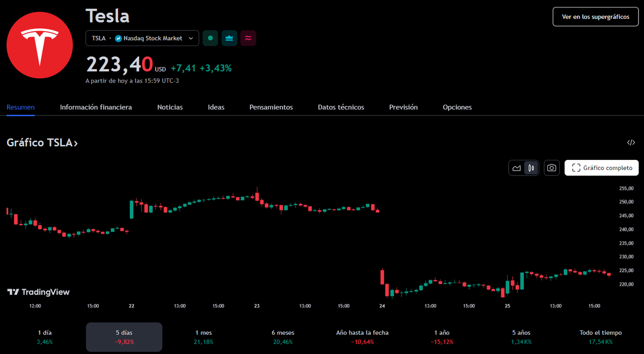Switch to the Noticias tab

pos(170,107)
